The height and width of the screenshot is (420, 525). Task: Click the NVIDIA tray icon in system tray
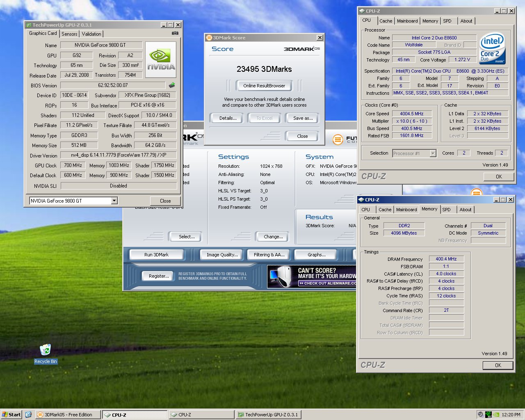(x=496, y=415)
